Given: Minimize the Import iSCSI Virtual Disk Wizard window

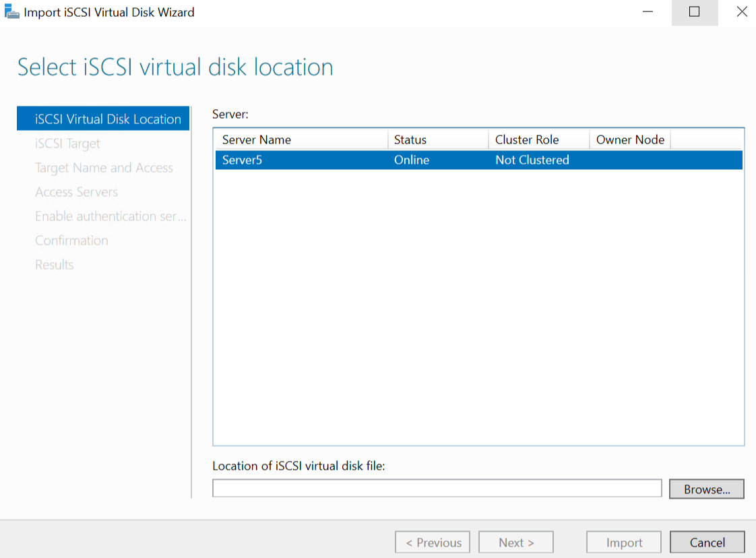Looking at the screenshot, I should 648,12.
